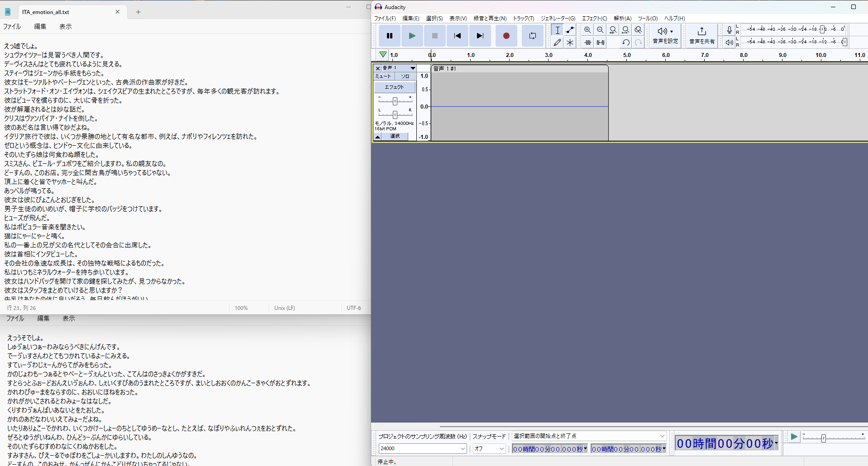
Task: Click Play-at-speed green button
Action: coord(794,437)
